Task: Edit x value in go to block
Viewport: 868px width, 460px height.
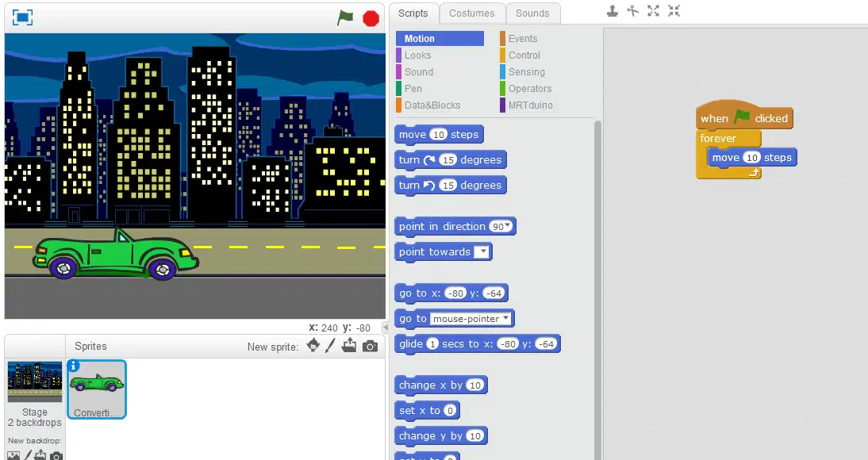Action: [455, 293]
